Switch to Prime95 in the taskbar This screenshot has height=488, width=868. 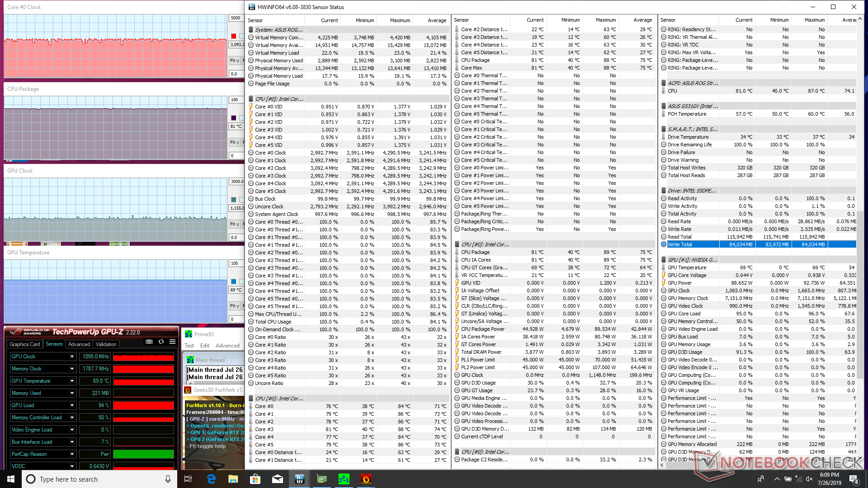[x=344, y=479]
